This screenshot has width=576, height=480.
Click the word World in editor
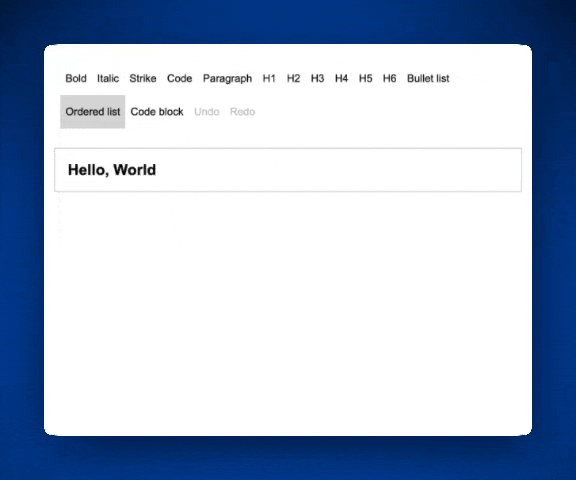coord(134,170)
